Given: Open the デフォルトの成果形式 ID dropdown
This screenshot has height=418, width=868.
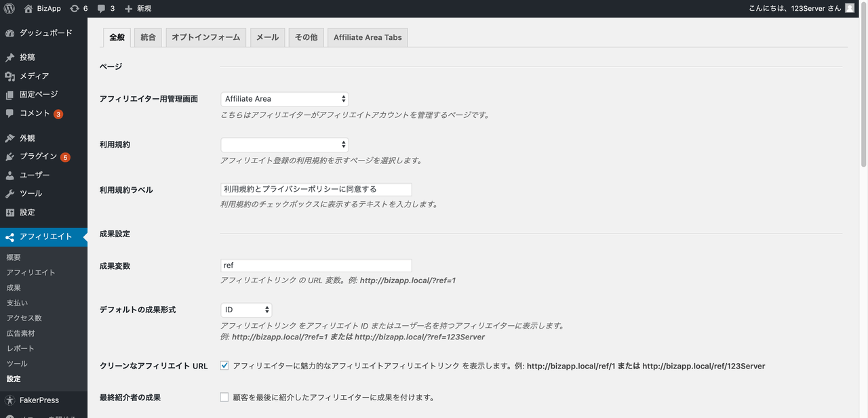Looking at the screenshot, I should point(247,310).
